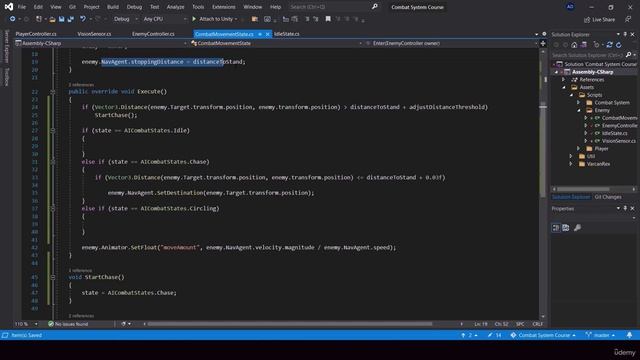Collapse the state Idle if-block toggle

(53, 131)
